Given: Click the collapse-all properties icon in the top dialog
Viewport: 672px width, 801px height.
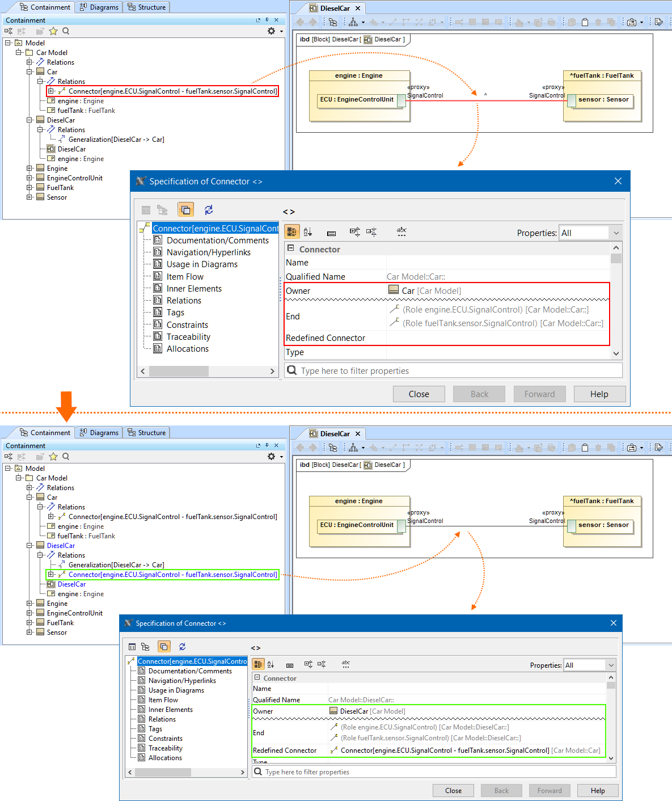Looking at the screenshot, I should tap(371, 232).
